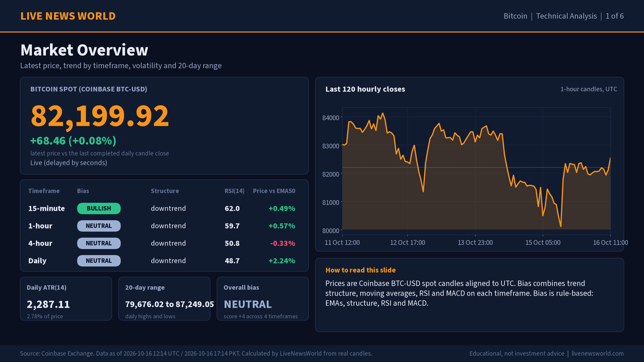
Task: Click the 'Live (delayed by seconds)' text
Action: point(69,163)
